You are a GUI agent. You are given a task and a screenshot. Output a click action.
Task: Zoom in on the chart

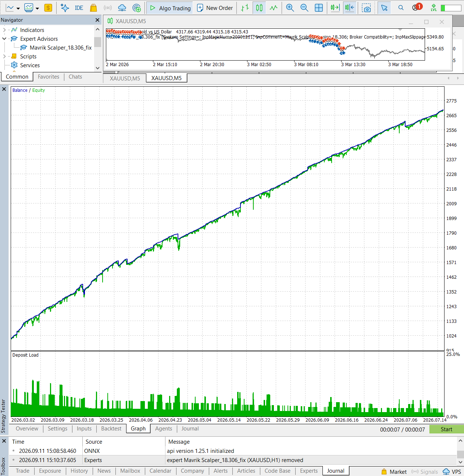(x=290, y=8)
